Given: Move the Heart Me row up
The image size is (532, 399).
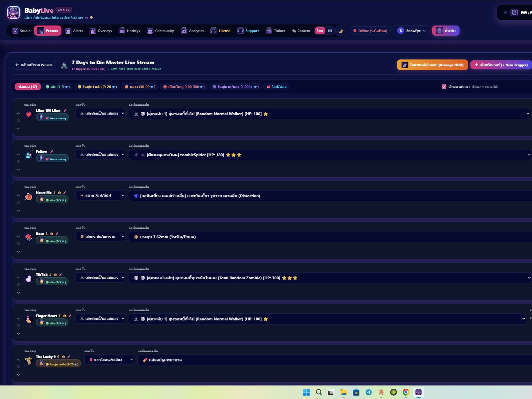Looking at the screenshot, I should click(x=18, y=196).
